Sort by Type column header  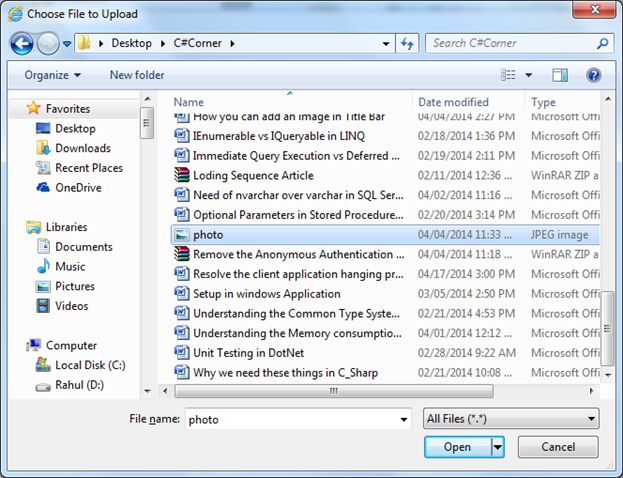(x=543, y=102)
